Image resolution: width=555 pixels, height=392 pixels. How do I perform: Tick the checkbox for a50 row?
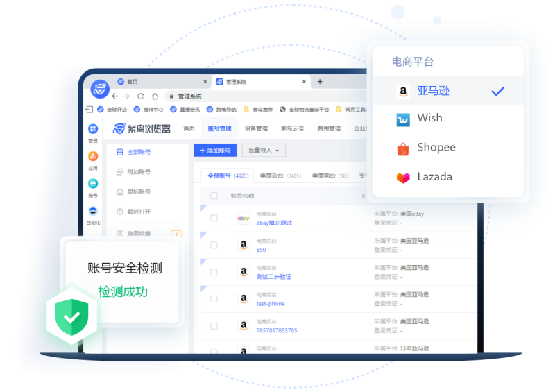pyautogui.click(x=214, y=245)
